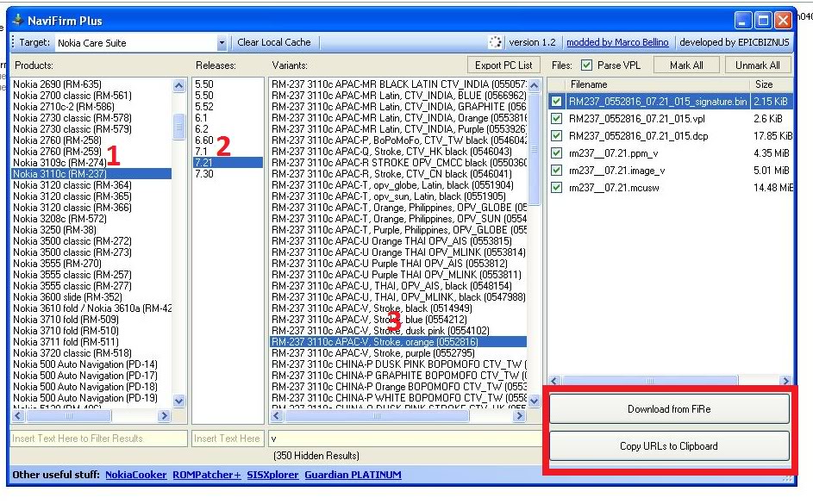Select Nokia 3110c (RM-237) product
813x504 pixels.
pyautogui.click(x=91, y=174)
